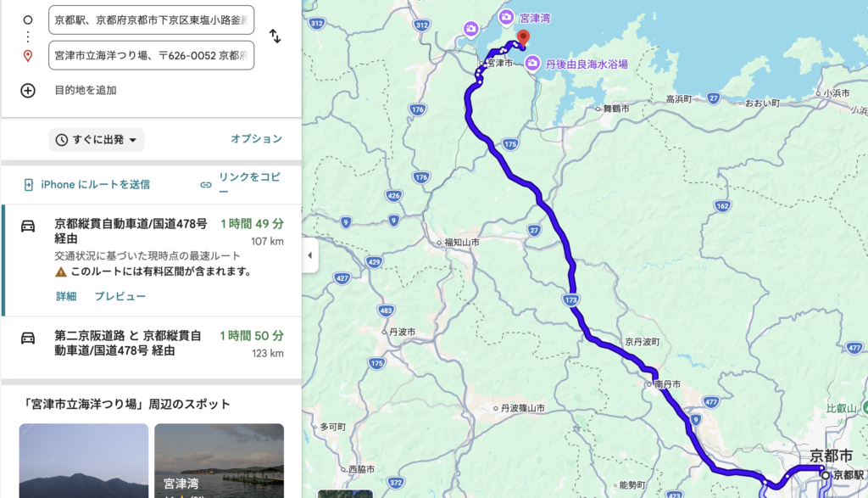
Task: Click the copy link chain icon
Action: tap(206, 185)
